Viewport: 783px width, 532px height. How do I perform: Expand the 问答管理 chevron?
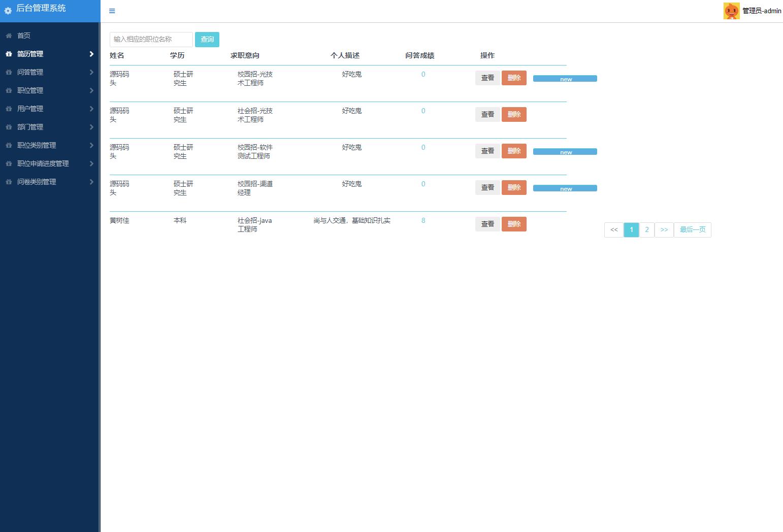(91, 72)
